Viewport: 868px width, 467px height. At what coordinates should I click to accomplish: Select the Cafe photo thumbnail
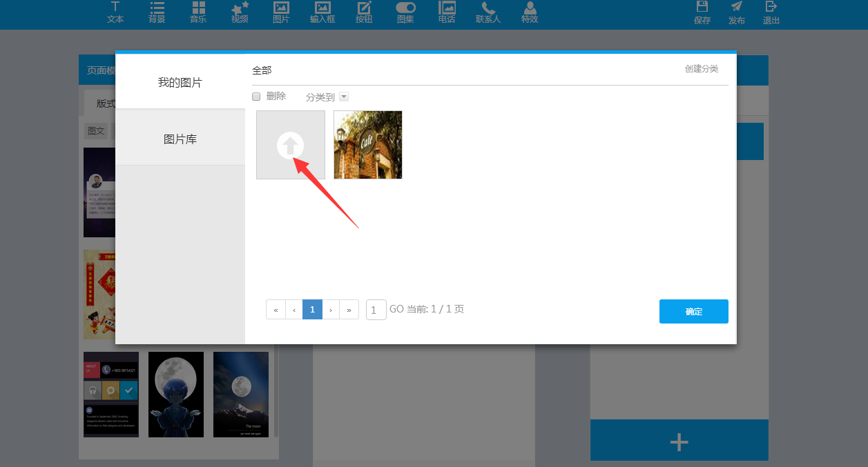[368, 145]
